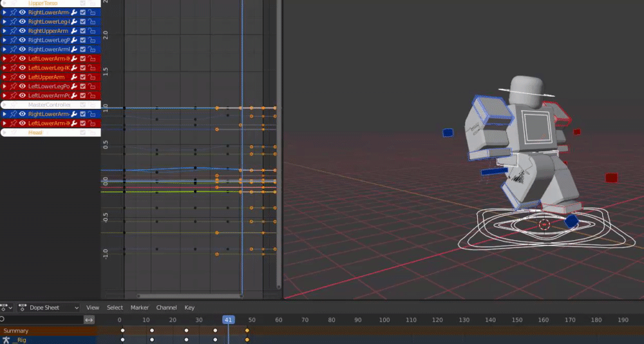
Task: Open modifiers wrench for LeftLowerLegPo
Action: tap(74, 86)
